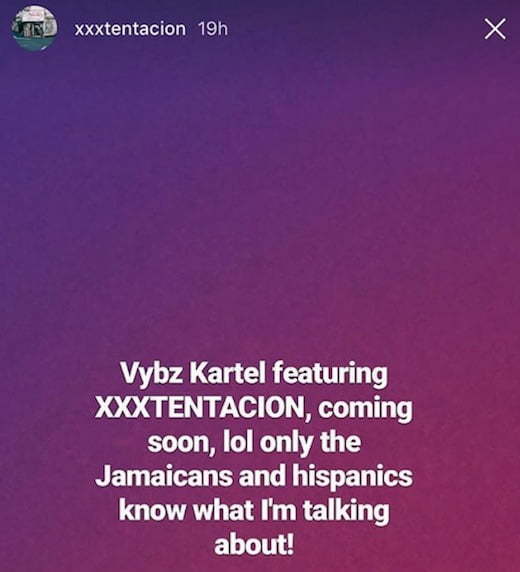Click the word "Kartel" in the caption
520x572 pixels.
click(228, 373)
